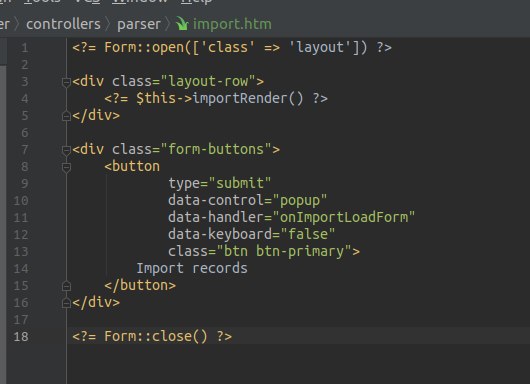Click the importRender() call on line 4
This screenshot has height=384, width=530.
point(248,98)
